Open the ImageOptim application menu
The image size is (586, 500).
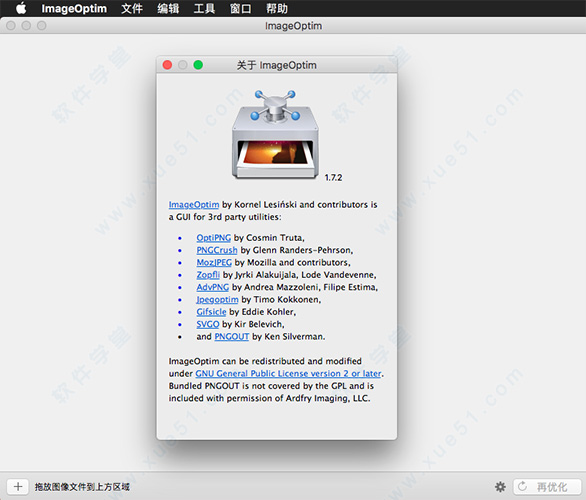pos(74,8)
